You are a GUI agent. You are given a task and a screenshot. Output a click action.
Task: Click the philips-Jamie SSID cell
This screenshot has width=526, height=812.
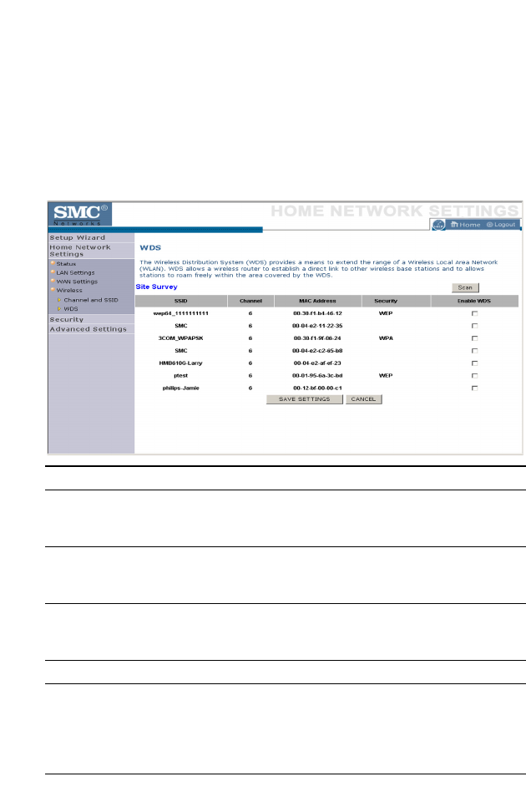click(x=180, y=388)
